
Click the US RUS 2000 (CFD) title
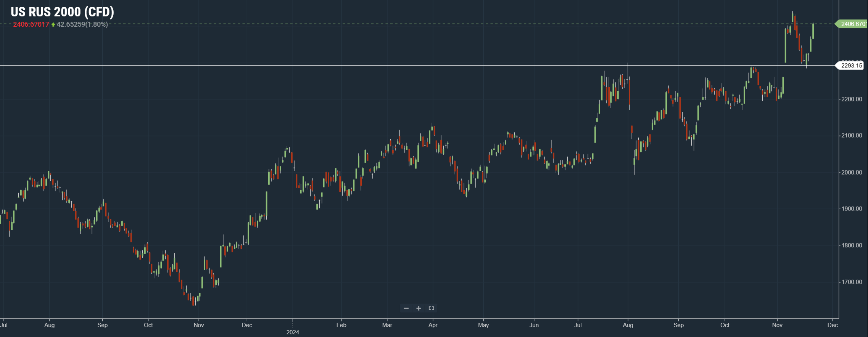click(62, 12)
